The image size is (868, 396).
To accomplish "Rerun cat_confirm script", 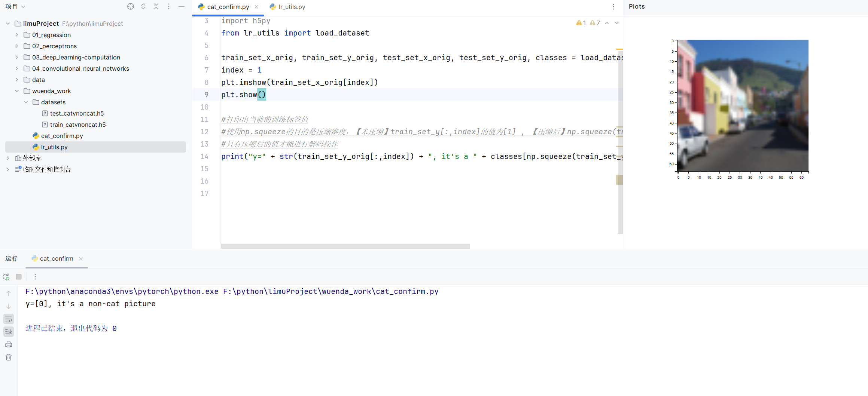I will tap(6, 277).
